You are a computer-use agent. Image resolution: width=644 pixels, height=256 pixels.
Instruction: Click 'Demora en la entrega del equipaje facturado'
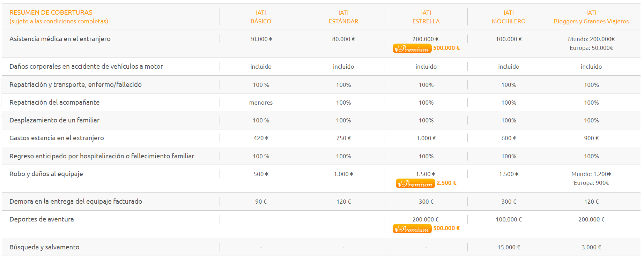(76, 202)
